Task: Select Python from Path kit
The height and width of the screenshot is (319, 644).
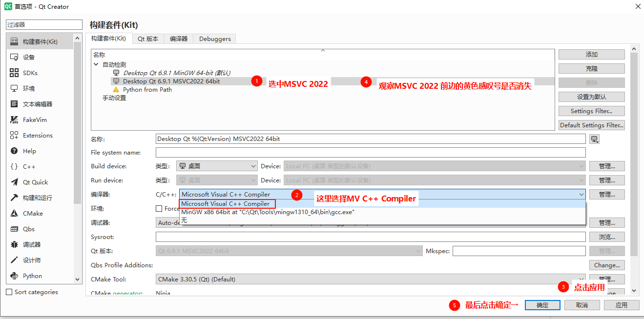Action: click(147, 90)
